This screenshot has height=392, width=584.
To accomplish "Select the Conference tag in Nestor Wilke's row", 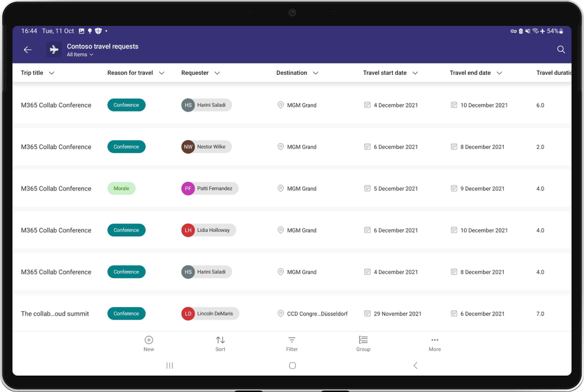I will point(126,147).
